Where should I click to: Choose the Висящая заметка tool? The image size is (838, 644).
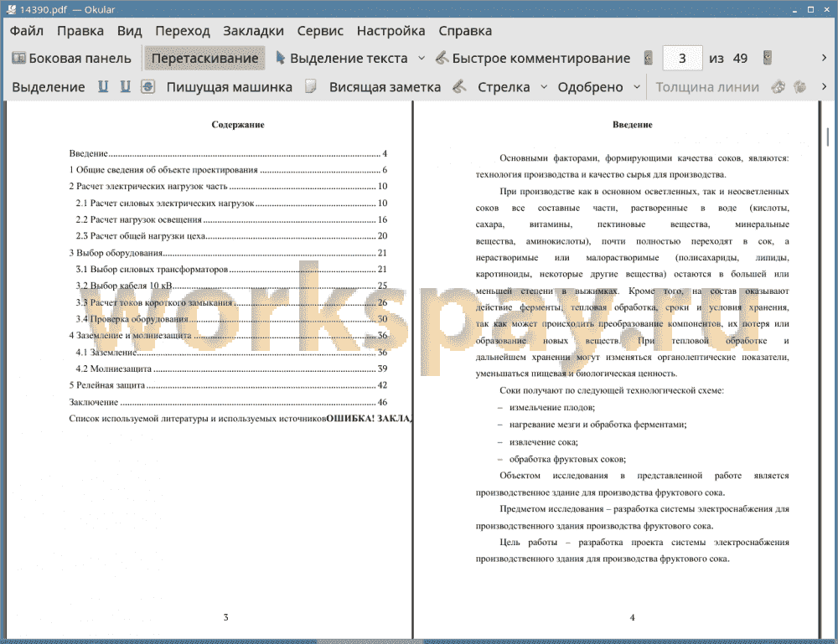coord(385,87)
